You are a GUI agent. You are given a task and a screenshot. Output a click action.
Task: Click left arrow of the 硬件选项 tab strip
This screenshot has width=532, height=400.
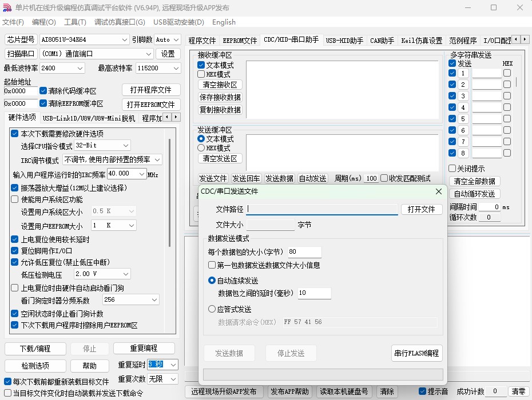coord(167,117)
